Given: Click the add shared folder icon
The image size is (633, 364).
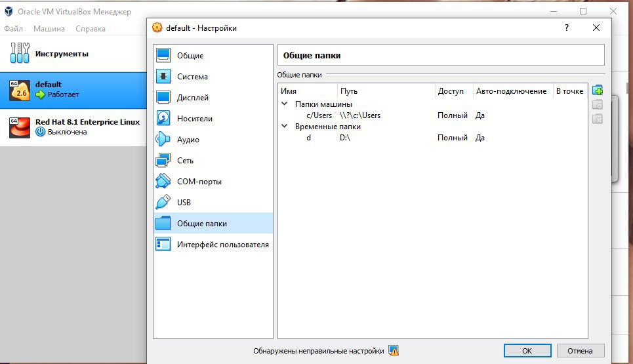Looking at the screenshot, I should click(x=598, y=90).
